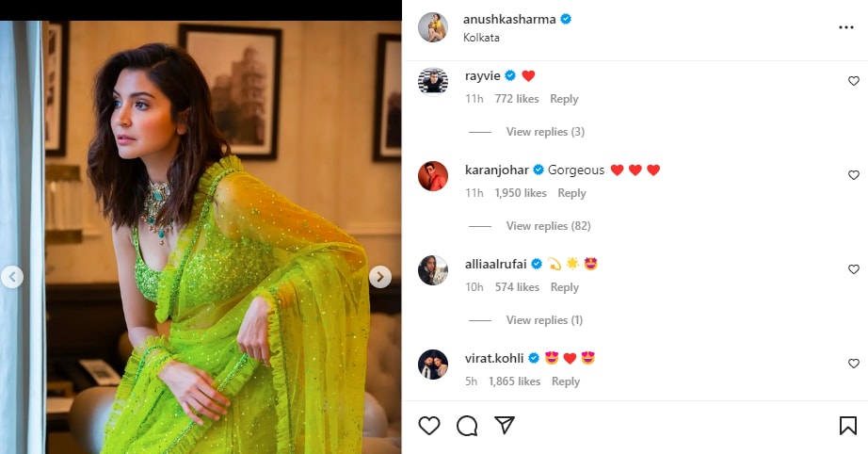Open the anushkasharma profile name
This screenshot has height=454, width=868.
509,19
